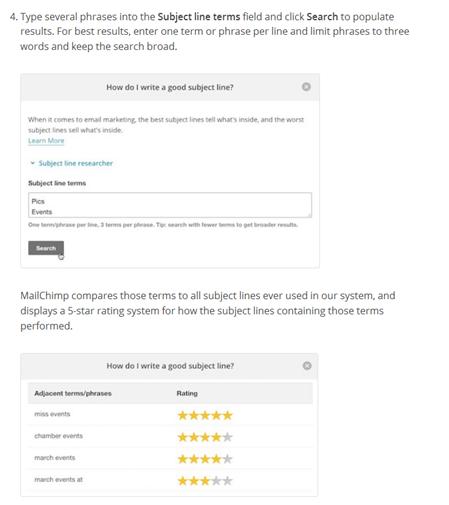
Task: Close the upper subject line help dialog
Action: click(x=306, y=87)
